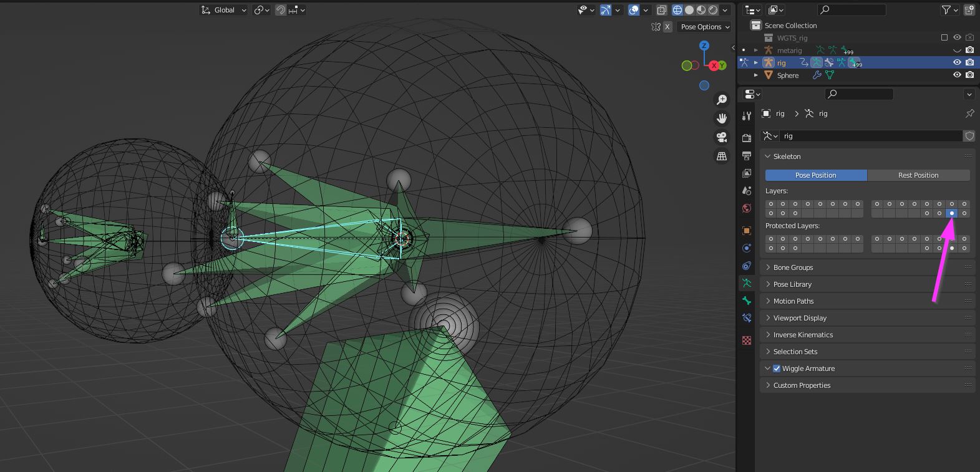Open the World properties tab

point(747,208)
